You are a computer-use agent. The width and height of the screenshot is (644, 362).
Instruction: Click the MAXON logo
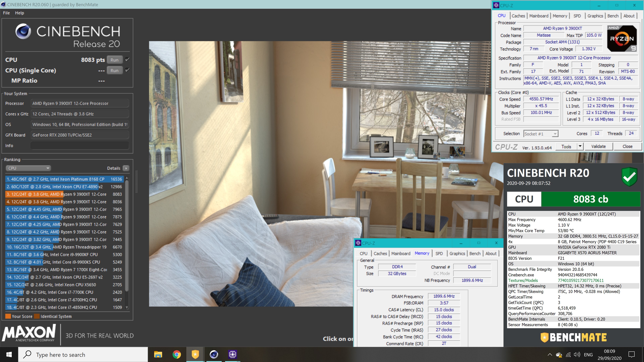pos(29,333)
